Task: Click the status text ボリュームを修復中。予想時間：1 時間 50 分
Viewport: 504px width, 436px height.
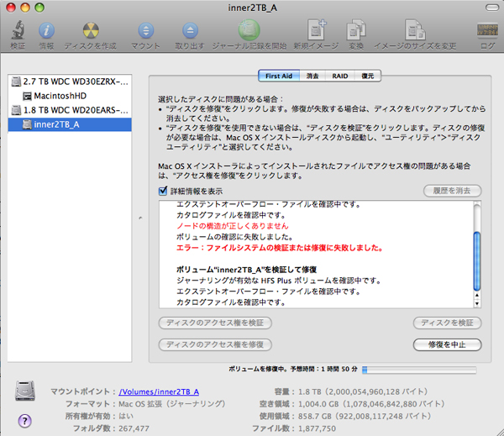Action: click(x=293, y=369)
